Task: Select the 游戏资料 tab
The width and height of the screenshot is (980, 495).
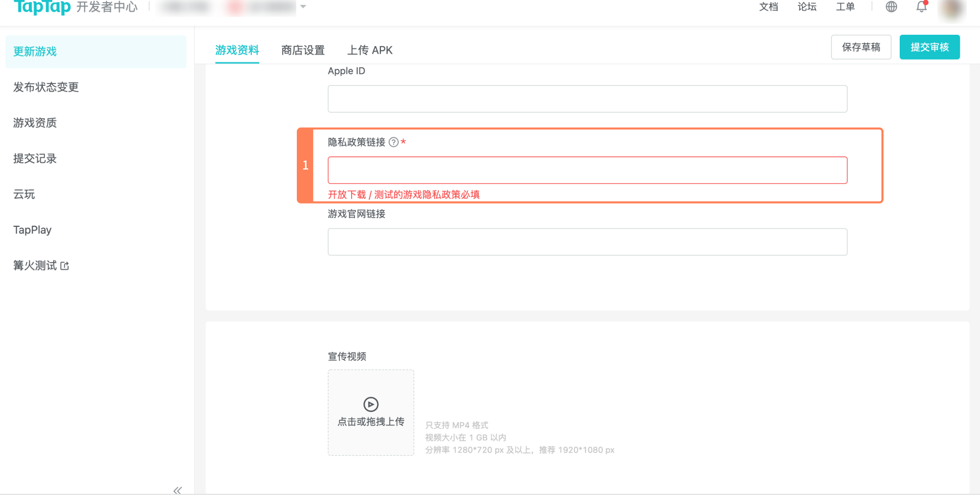Action: (237, 50)
